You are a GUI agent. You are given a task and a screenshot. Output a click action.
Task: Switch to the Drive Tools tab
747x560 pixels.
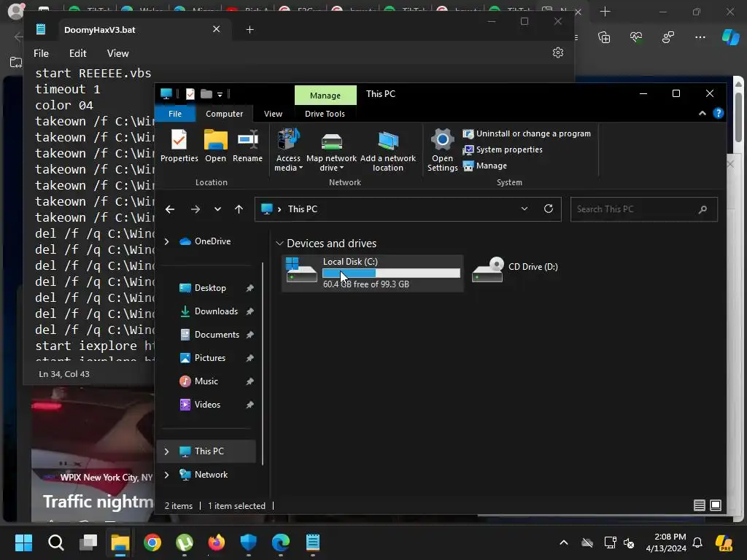pos(325,114)
